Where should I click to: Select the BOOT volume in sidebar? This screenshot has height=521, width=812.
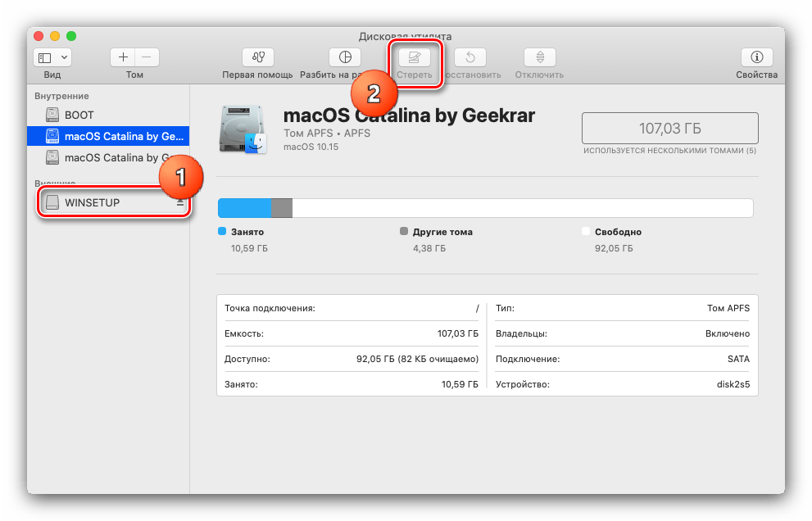pyautogui.click(x=108, y=115)
